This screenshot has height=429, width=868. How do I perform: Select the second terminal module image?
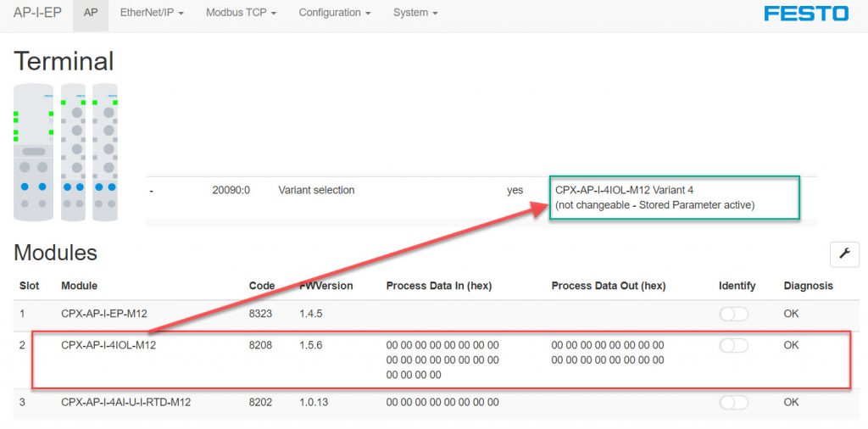pos(74,153)
